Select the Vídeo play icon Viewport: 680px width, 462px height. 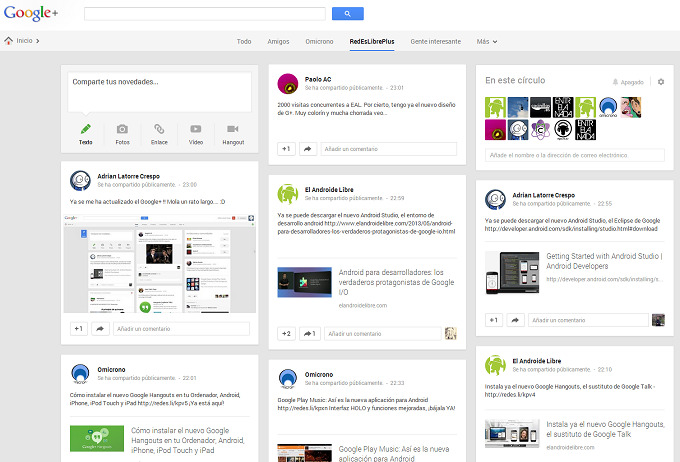[x=196, y=129]
